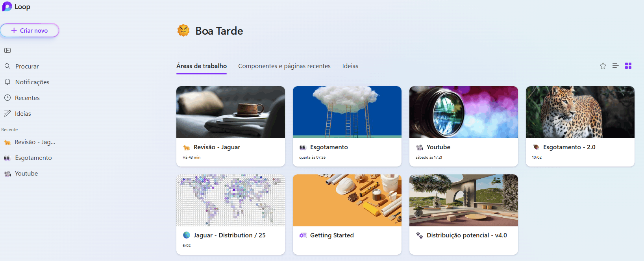Select the Ideias tab
Image resolution: width=644 pixels, height=261 pixels.
point(350,66)
